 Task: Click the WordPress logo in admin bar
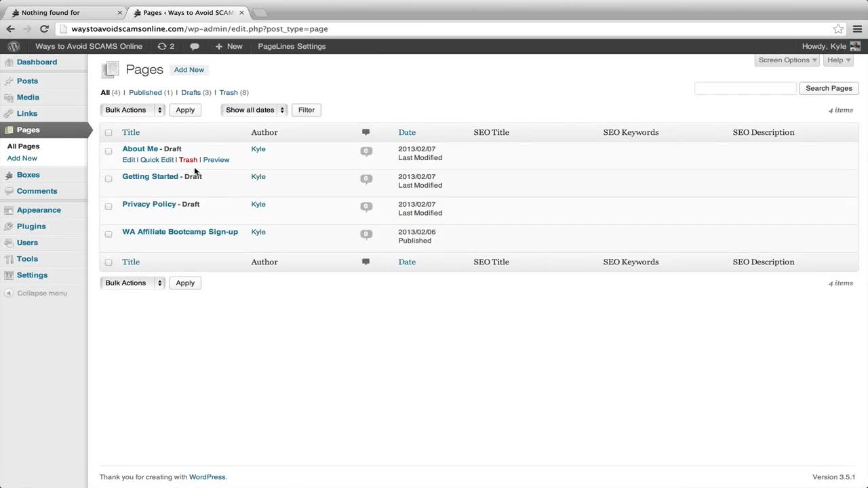[x=14, y=46]
